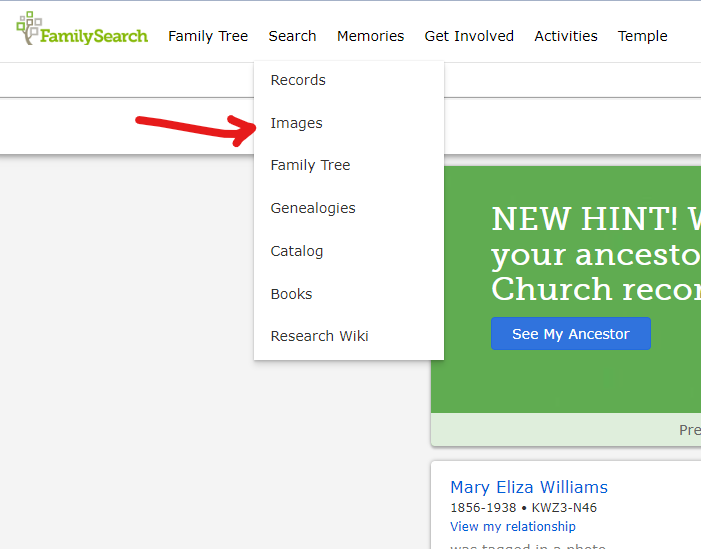Screen dimensions: 701x549
Task: Open the Search top menu
Action: click(x=292, y=36)
